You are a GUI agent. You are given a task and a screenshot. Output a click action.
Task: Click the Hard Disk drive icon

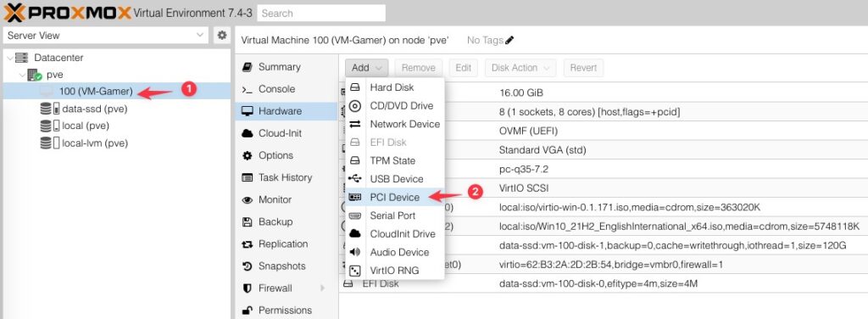pos(355,87)
